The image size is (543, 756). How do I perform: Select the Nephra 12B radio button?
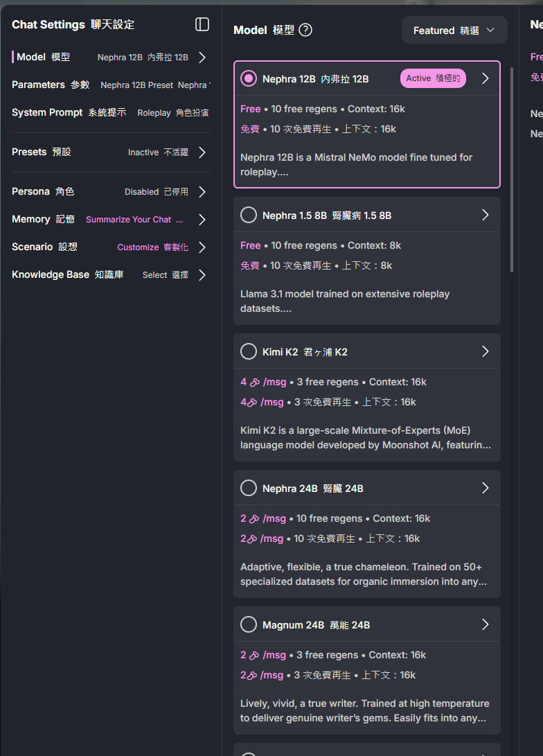[x=249, y=78]
